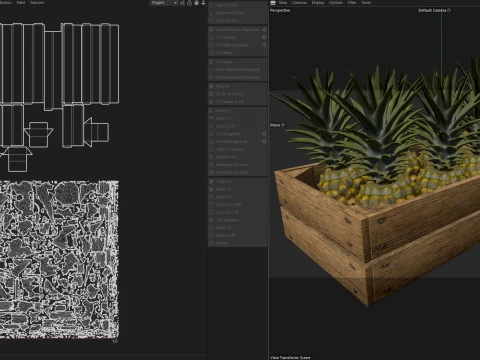Align UV Islands
Viewport: 480px width, 360px height.
point(238,149)
